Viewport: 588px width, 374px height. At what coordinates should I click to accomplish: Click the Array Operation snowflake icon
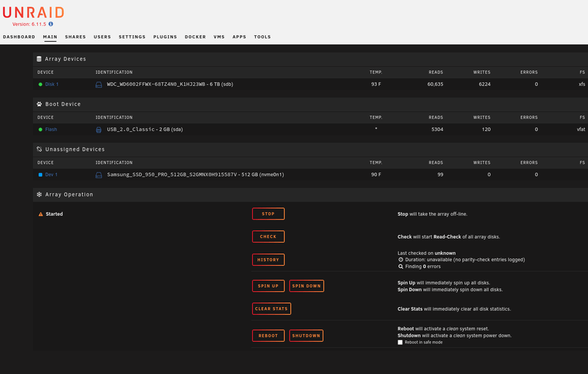(x=39, y=194)
